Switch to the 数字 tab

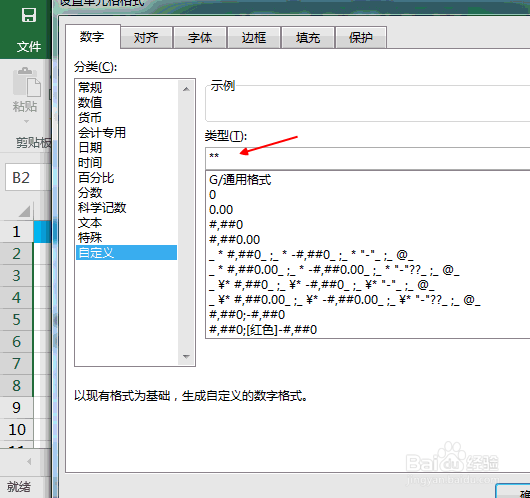click(x=92, y=37)
